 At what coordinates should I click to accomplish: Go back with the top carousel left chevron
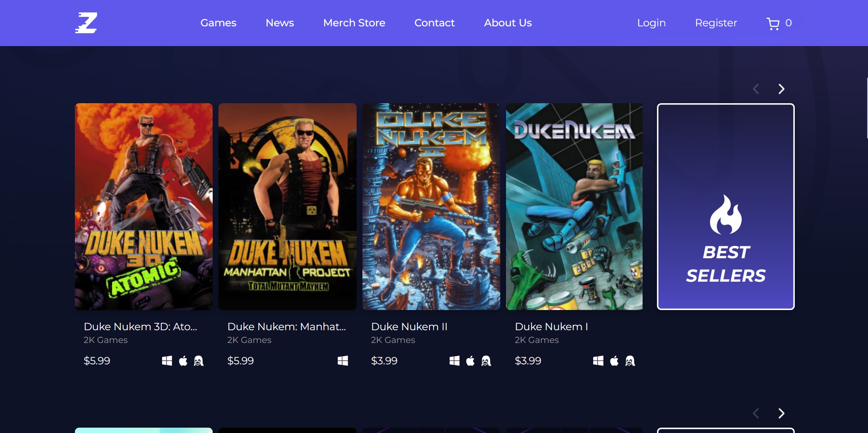tap(756, 89)
